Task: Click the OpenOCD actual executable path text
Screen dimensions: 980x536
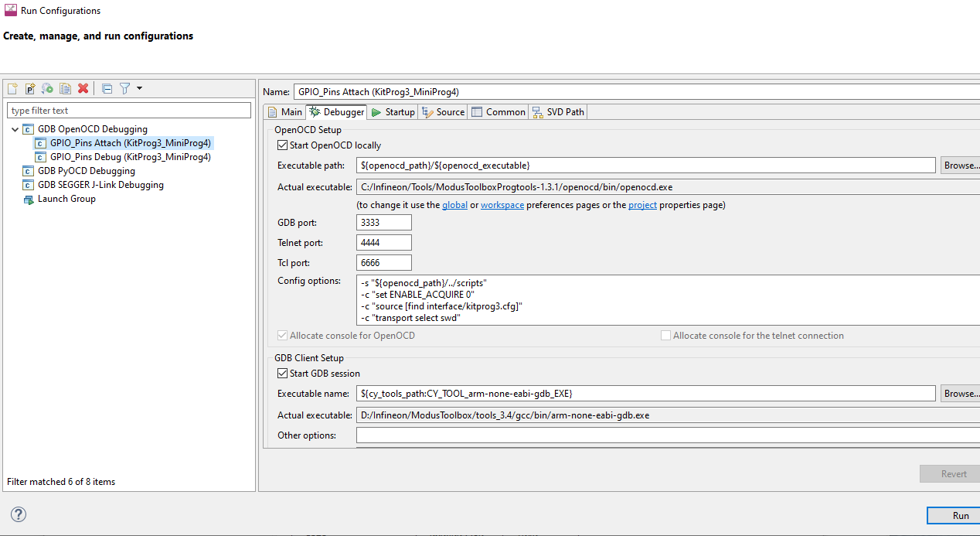Action: coord(516,186)
